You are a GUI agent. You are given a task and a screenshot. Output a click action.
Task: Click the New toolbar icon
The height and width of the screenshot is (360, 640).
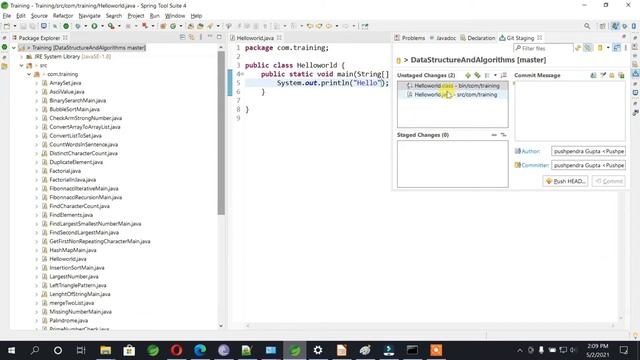7,26
